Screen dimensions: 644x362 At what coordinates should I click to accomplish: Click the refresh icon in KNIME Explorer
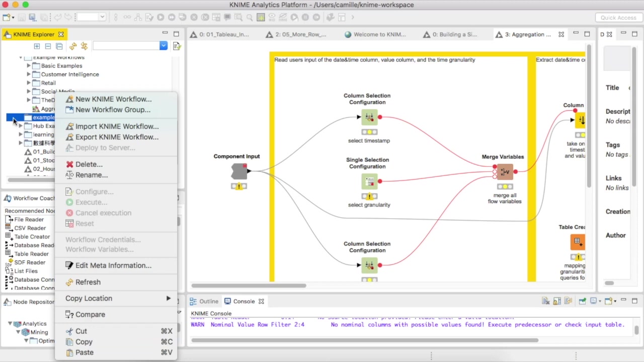(73, 46)
